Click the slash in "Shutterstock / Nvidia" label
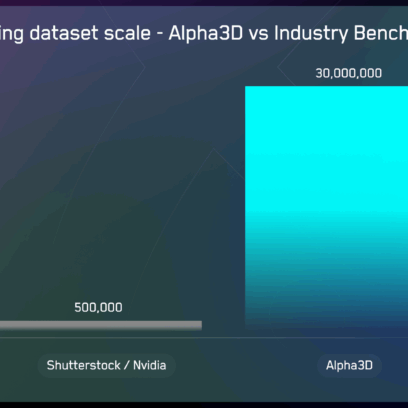The image size is (408, 408). click(x=127, y=365)
